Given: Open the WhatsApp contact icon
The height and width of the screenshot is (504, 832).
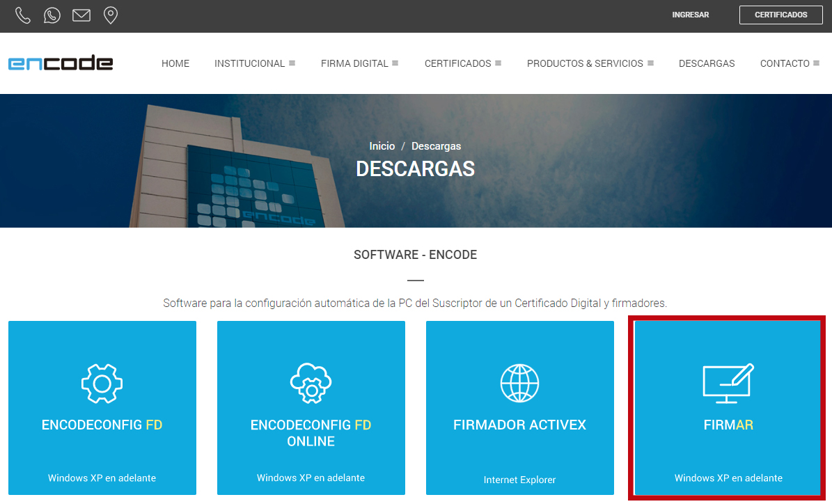Looking at the screenshot, I should 52,15.
